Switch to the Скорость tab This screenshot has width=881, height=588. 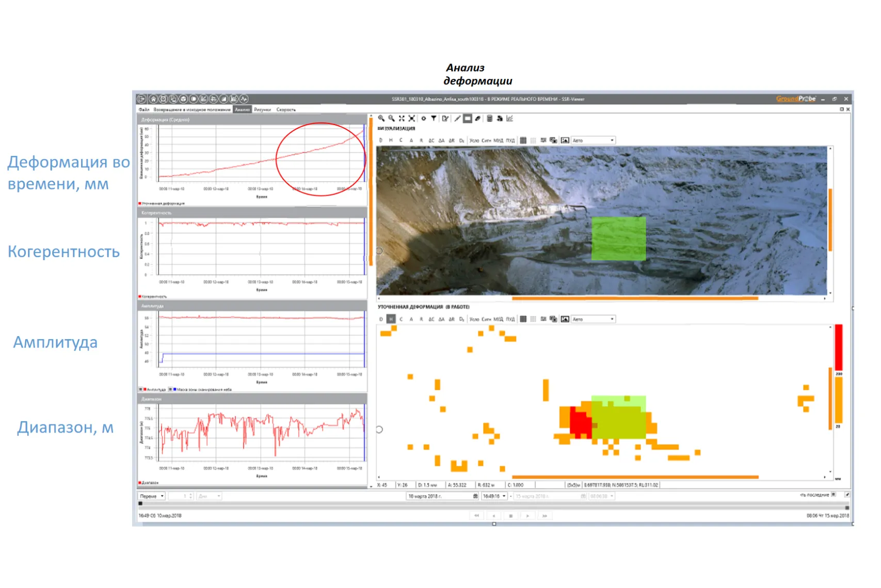[x=286, y=109]
